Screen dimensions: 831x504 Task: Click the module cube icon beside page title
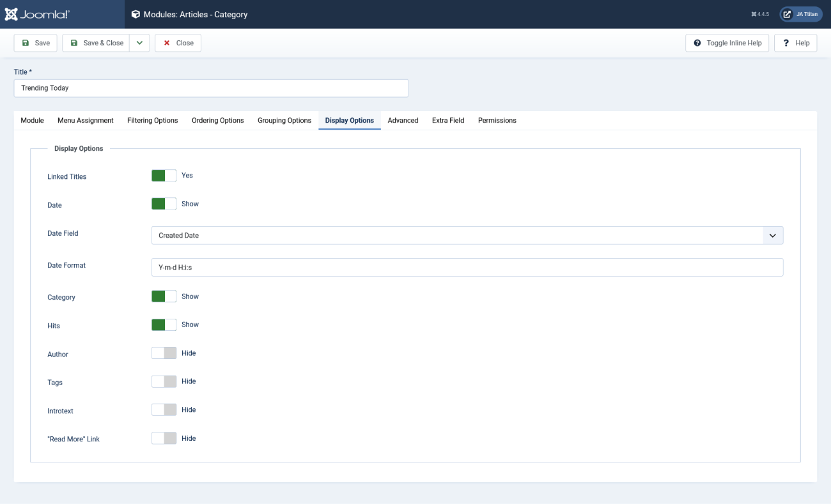click(x=136, y=14)
